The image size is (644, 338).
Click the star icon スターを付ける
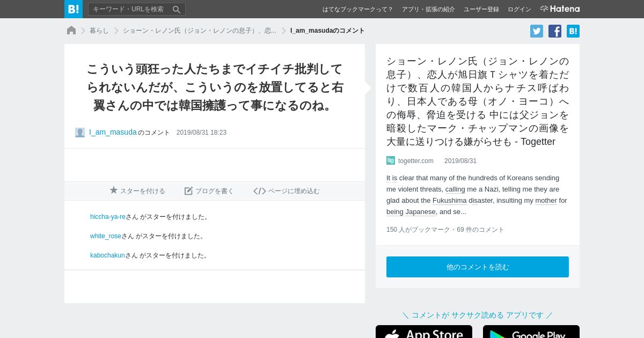pyautogui.click(x=114, y=190)
